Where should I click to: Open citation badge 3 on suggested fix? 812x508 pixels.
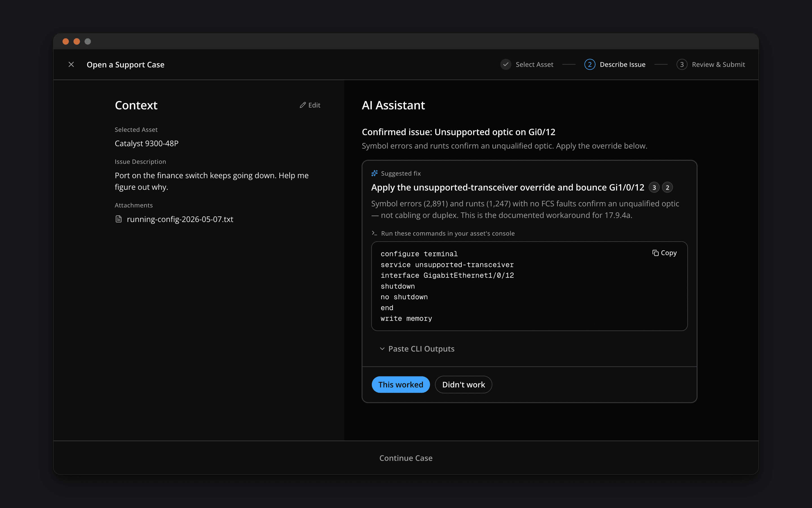tap(654, 187)
